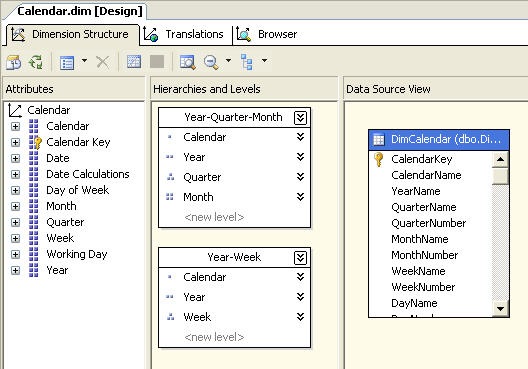Open the attributes view dropdown arrow
This screenshot has width=528, height=369.
click(x=84, y=61)
